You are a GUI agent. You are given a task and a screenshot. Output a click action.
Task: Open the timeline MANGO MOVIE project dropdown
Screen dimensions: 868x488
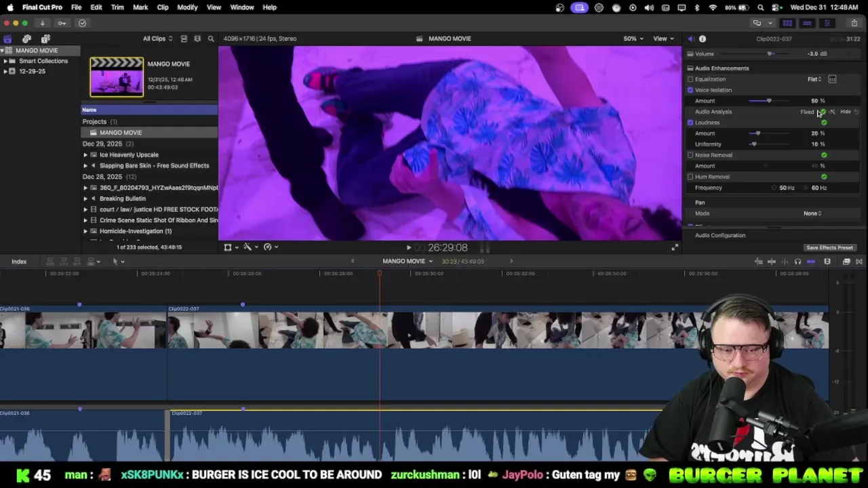tap(408, 262)
